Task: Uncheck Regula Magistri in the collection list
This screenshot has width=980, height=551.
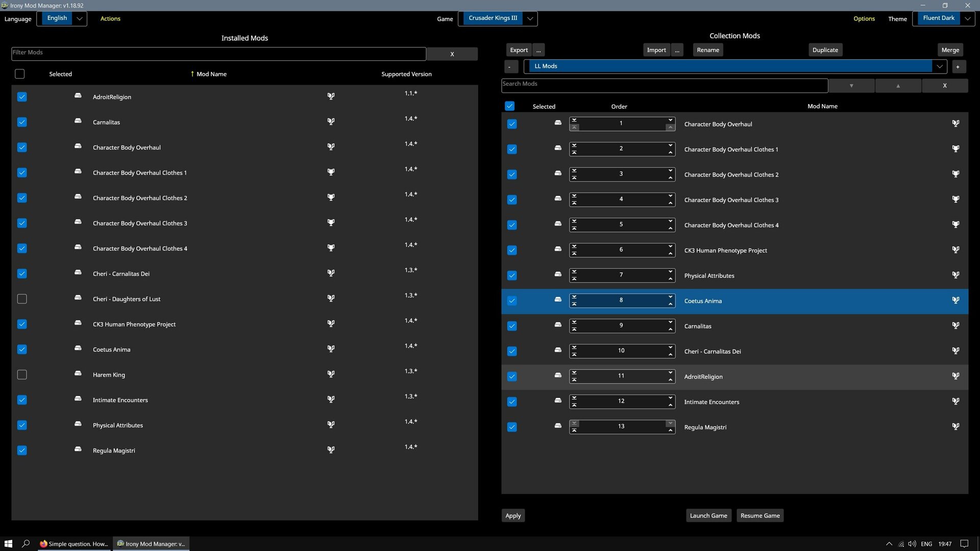Action: [x=512, y=427]
